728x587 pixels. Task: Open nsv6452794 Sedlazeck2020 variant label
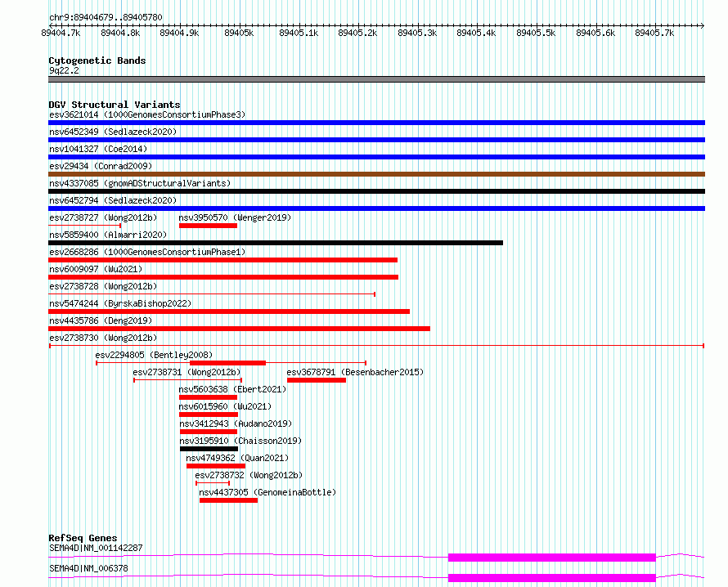(x=113, y=200)
